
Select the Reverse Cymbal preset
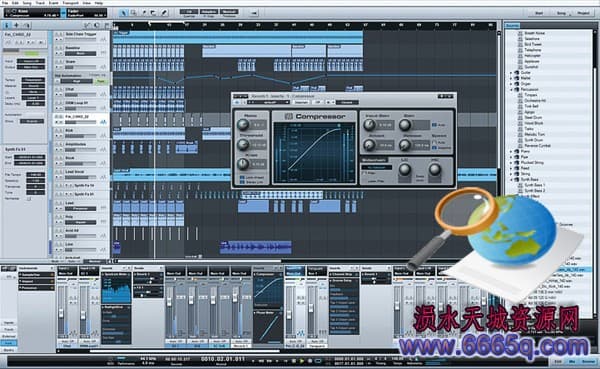pyautogui.click(x=538, y=145)
